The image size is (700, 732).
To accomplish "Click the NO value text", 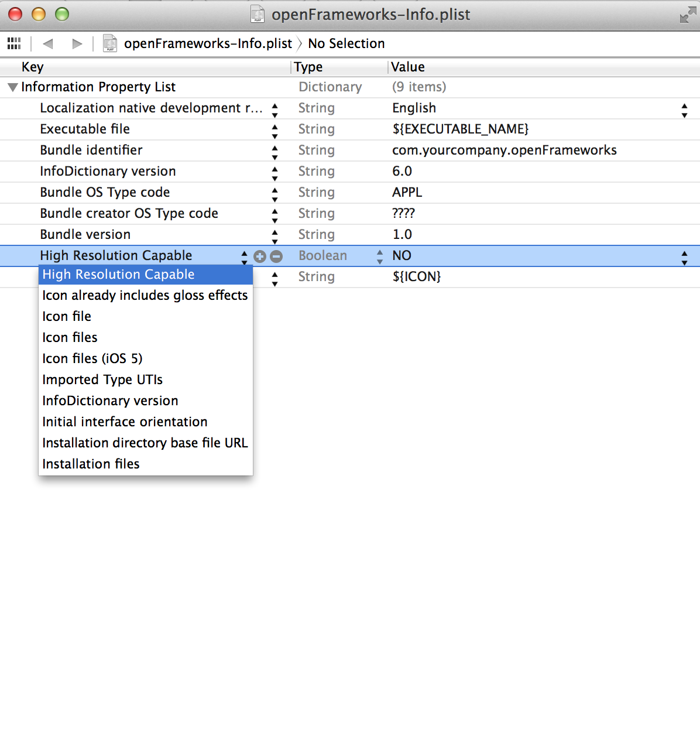I will (402, 255).
